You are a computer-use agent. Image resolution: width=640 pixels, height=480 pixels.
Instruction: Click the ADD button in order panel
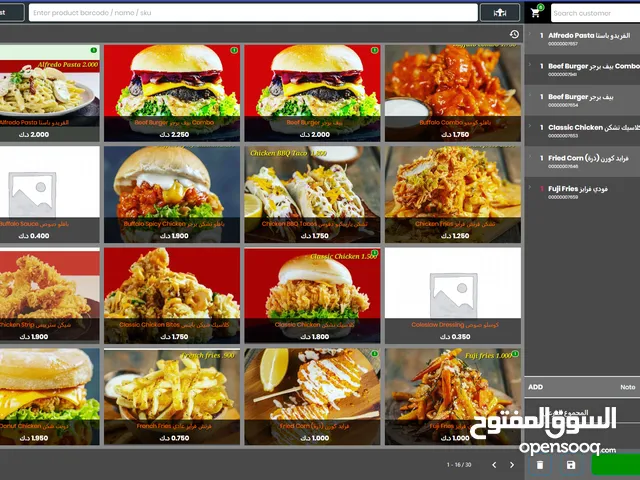coord(536,387)
